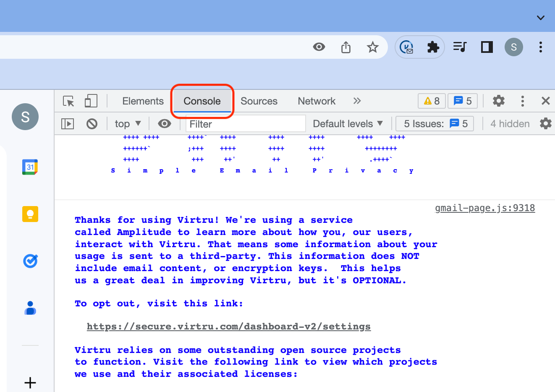Viewport: 555px width, 392px height.
Task: Select the Console tab
Action: (202, 101)
